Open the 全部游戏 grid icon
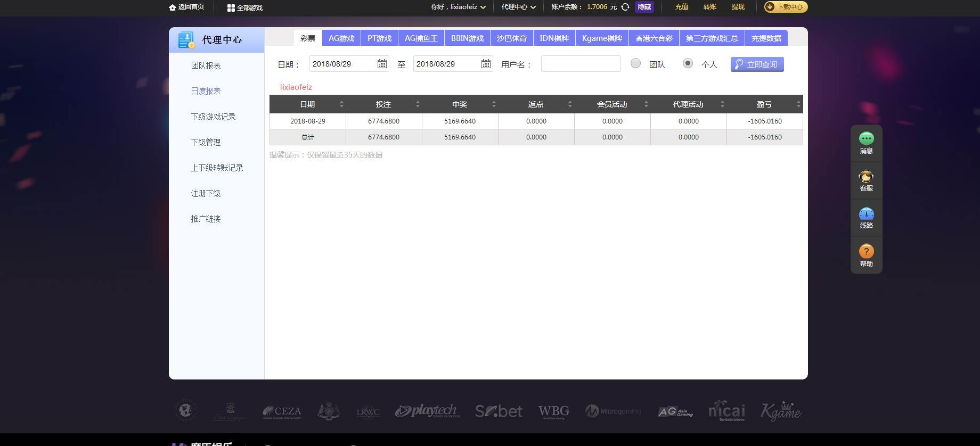The width and height of the screenshot is (980, 446). coord(231,8)
